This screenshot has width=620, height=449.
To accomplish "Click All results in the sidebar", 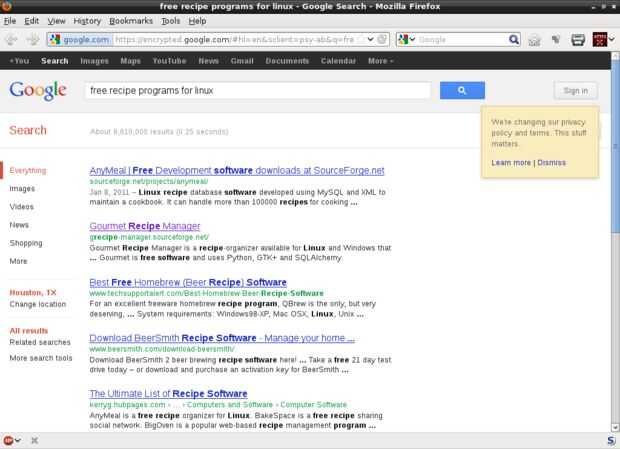I will point(28,330).
